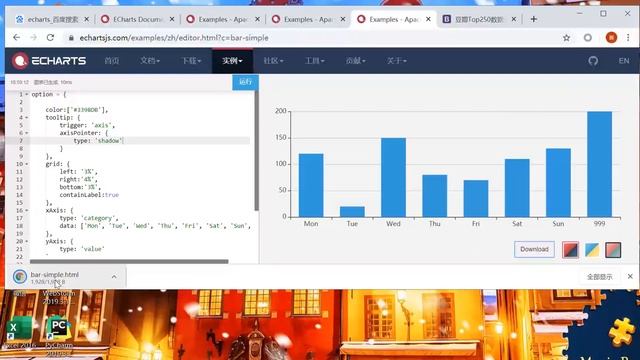The image size is (640, 360).
Task: Collapse grid fold arrow on line 10
Action: coord(27,164)
